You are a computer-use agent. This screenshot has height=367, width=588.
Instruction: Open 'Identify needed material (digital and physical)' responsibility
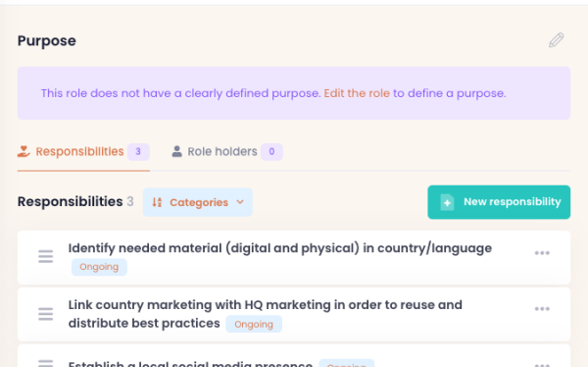tap(279, 248)
